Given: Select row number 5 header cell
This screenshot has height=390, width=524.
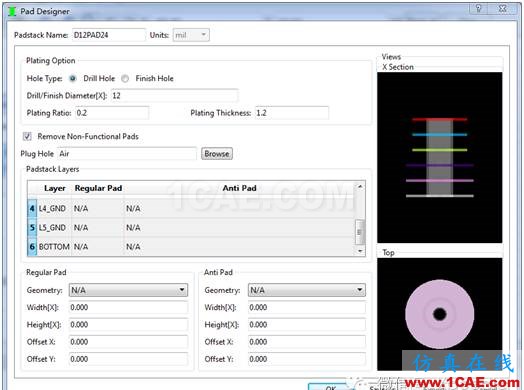Looking at the screenshot, I should click(32, 228).
